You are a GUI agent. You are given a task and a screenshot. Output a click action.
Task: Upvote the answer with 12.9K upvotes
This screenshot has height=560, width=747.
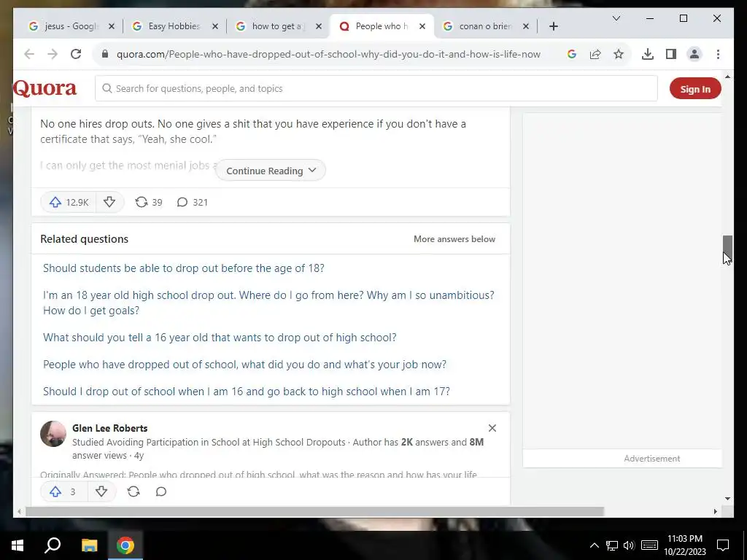point(68,203)
